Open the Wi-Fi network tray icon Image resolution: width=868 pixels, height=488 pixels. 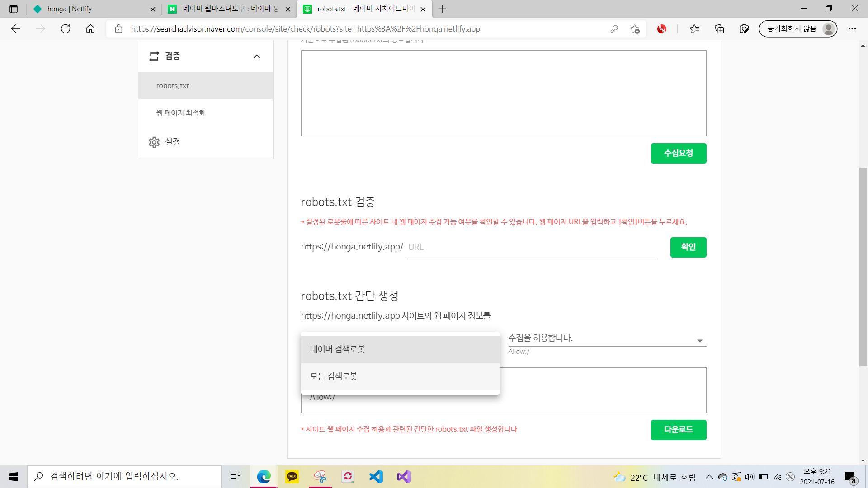point(778,477)
